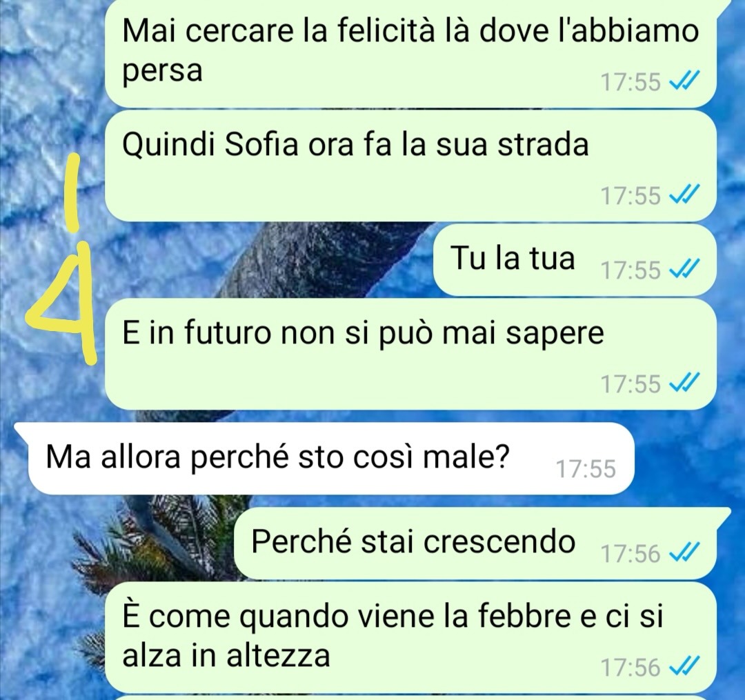Tap the message about 'febbre e ci si alza in altezza'
The image size is (745, 700).
click(x=410, y=638)
